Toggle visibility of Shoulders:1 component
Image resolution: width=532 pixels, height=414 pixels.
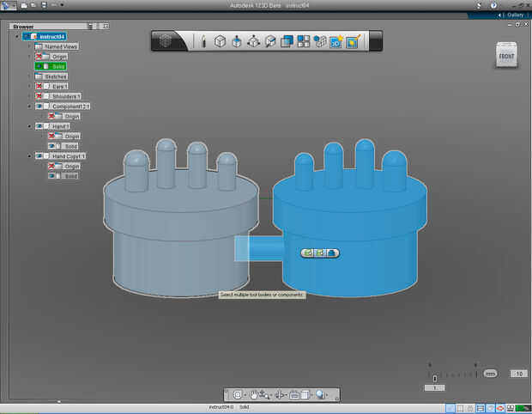[x=39, y=96]
